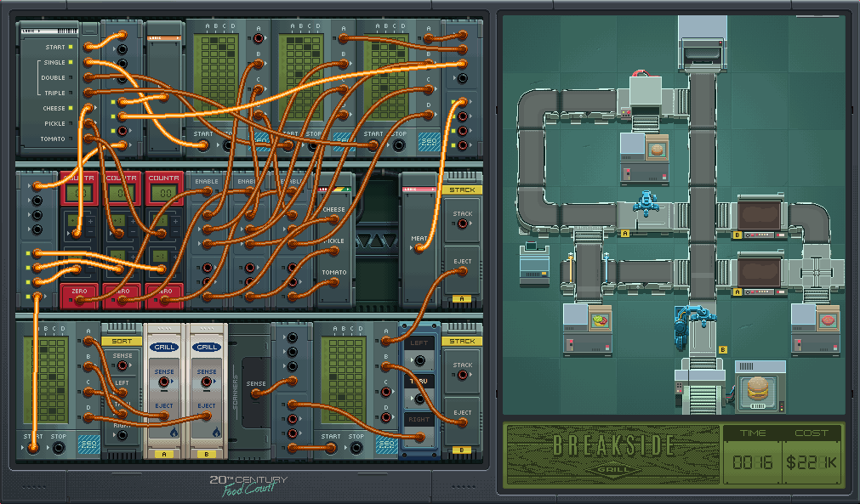Click the CHEESE jack on the toppings module
The image size is (860, 504).
333,219
